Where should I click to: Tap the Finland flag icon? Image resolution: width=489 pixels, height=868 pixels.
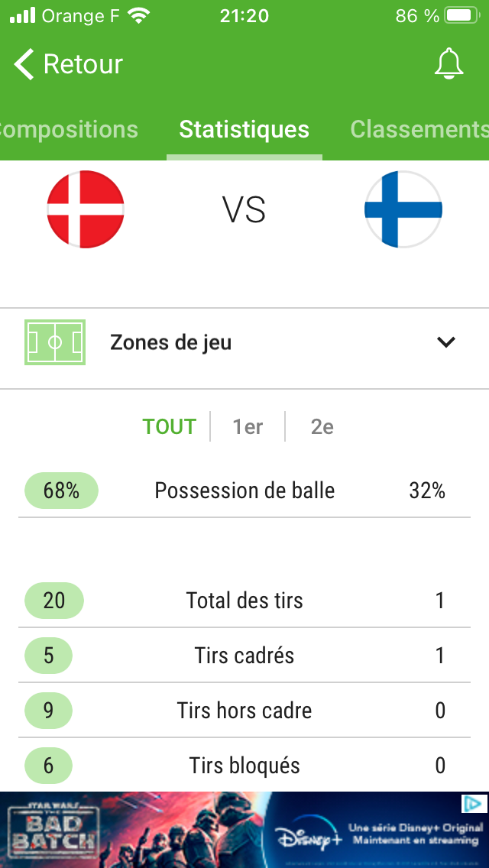pos(403,209)
